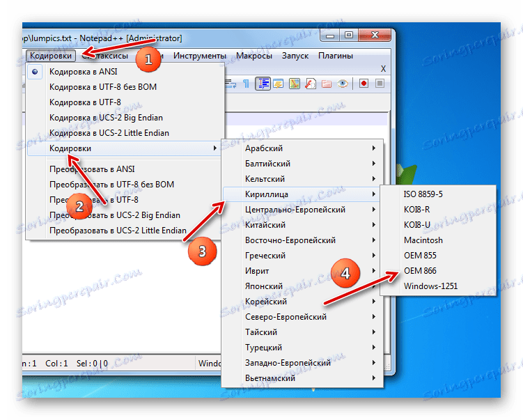
Task: Select the OEM 855 encoding
Action: coord(438,256)
